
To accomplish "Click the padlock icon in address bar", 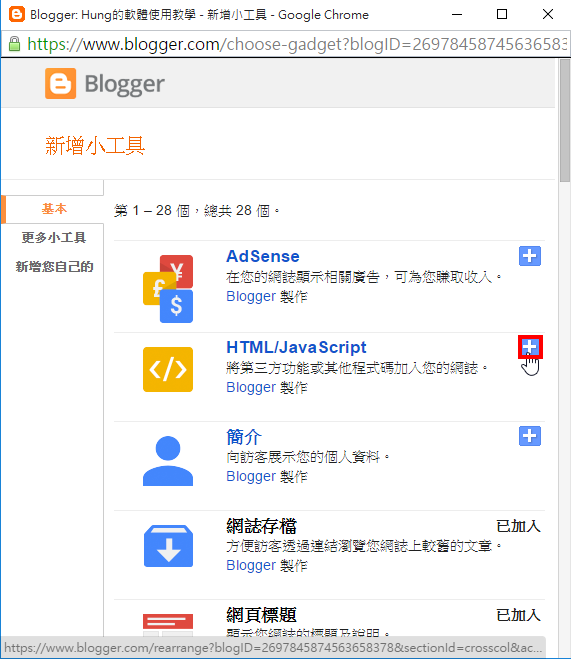I will [x=14, y=44].
